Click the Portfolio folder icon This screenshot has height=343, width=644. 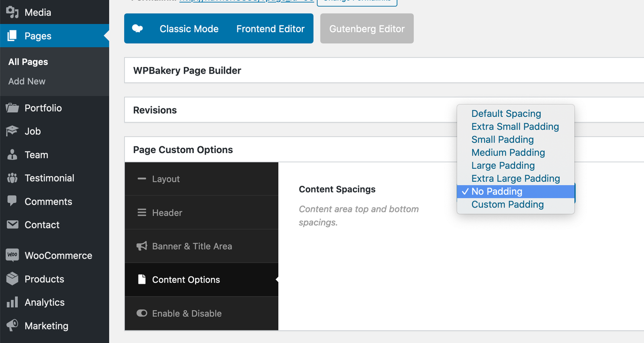click(x=12, y=108)
